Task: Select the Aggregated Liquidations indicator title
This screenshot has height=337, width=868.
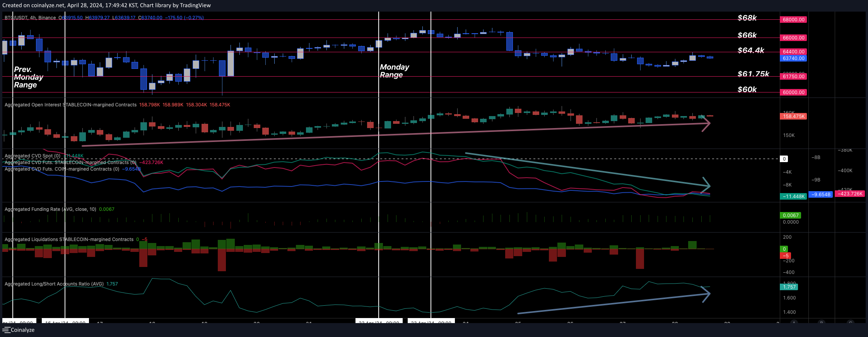Action: (x=69, y=239)
